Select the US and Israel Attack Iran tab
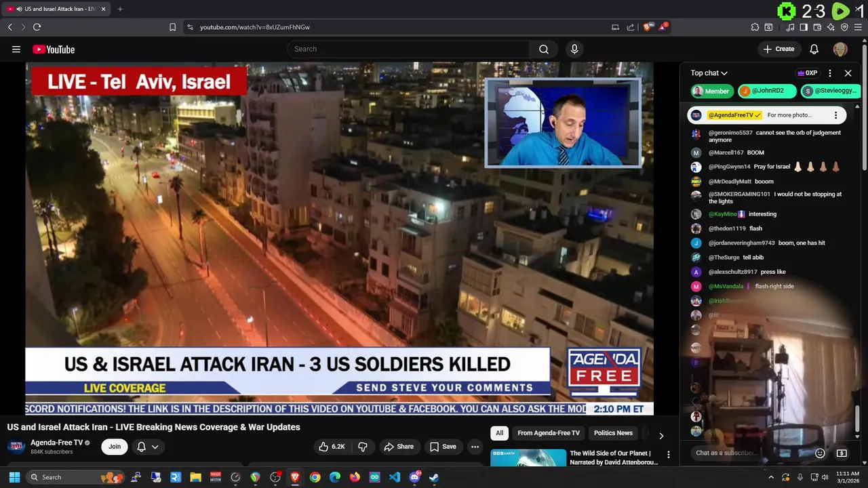Screen dimensions: 868x488 pos(56,9)
